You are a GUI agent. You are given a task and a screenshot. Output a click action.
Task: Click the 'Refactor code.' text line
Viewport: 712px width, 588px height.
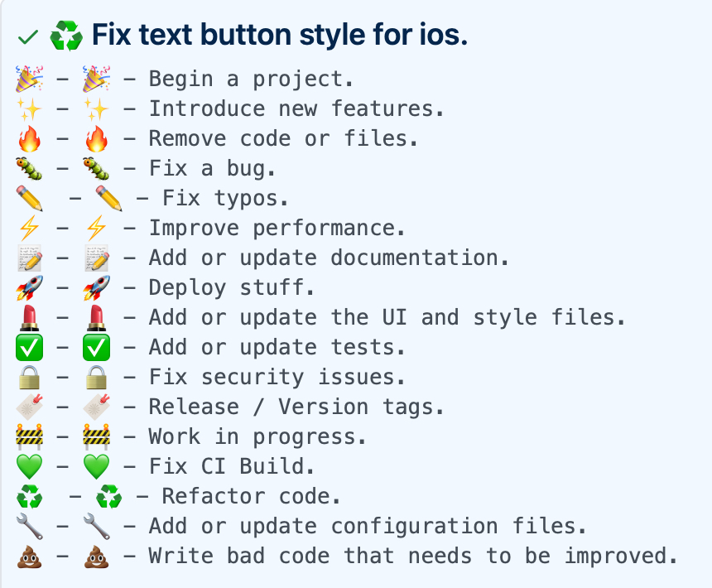251,496
